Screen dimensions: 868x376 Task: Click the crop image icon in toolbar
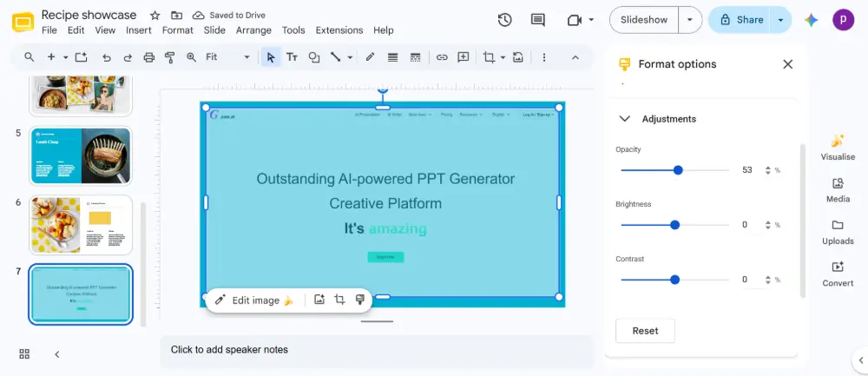[x=489, y=57]
